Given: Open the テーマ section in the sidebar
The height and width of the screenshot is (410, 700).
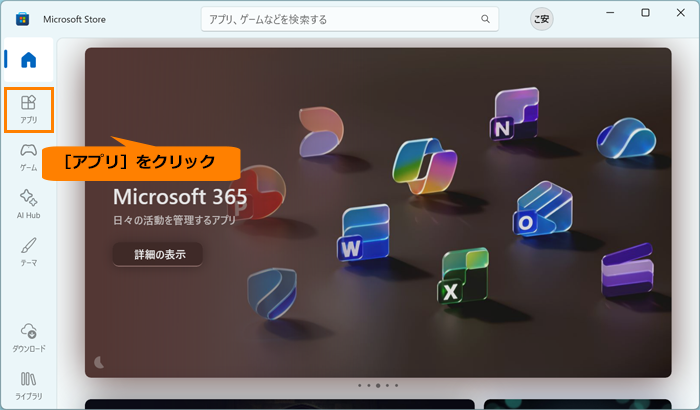Looking at the screenshot, I should point(29,252).
